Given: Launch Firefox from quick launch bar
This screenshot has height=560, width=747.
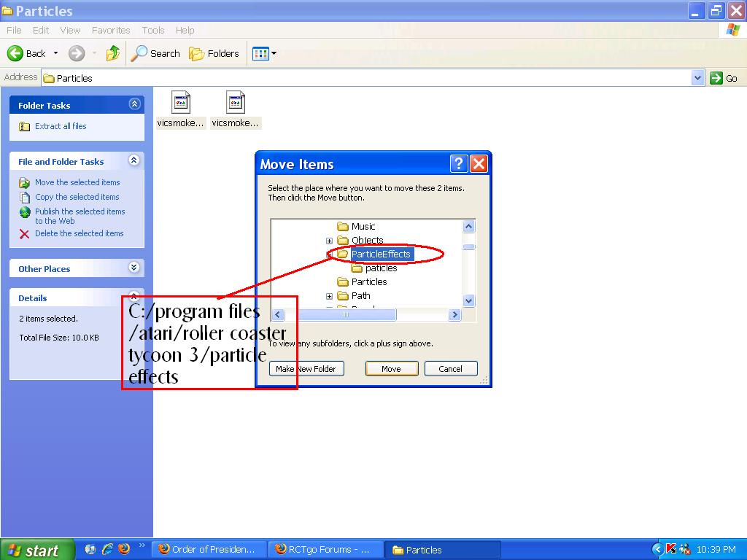Looking at the screenshot, I should click(x=124, y=549).
